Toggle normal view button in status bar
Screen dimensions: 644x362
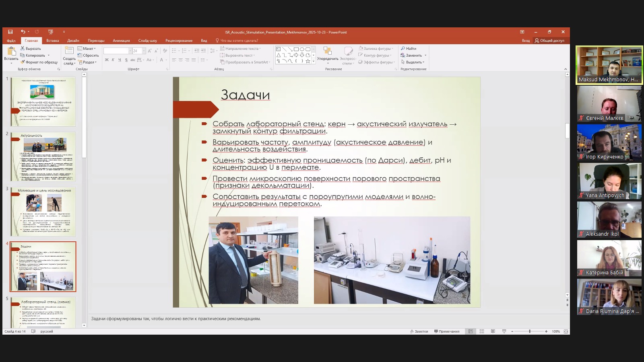pos(470,331)
